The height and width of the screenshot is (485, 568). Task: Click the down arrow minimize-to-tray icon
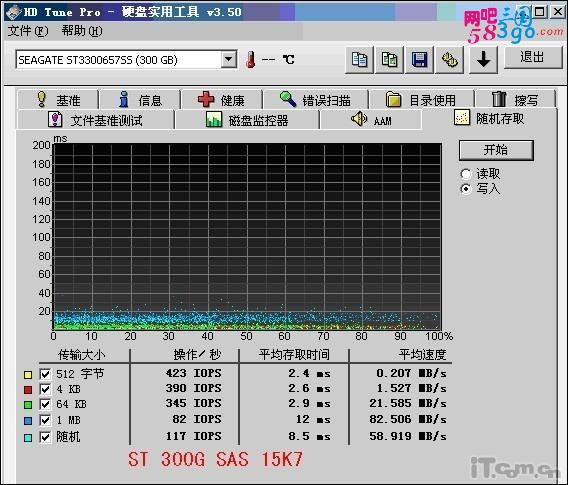pyautogui.click(x=483, y=60)
